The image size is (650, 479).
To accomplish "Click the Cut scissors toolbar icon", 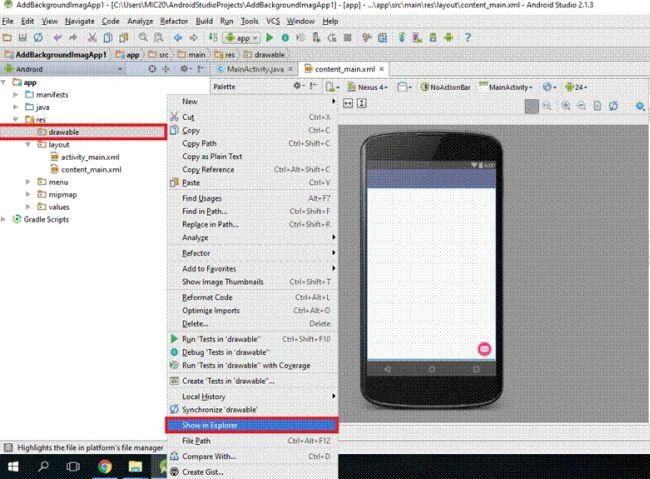I will click(x=92, y=38).
